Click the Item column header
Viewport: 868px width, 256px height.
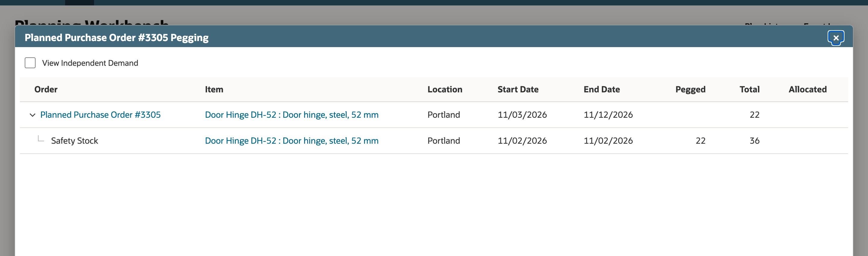coord(214,89)
